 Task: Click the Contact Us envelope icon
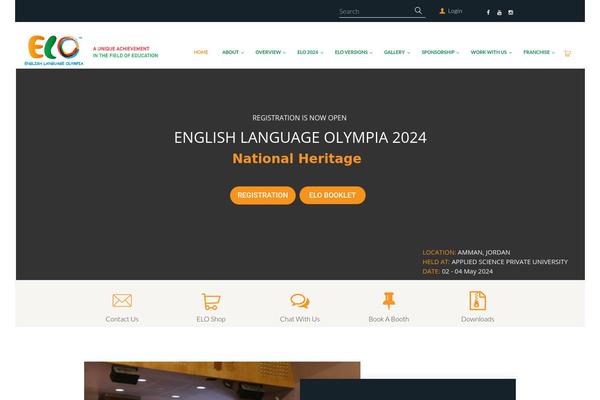pos(122,300)
